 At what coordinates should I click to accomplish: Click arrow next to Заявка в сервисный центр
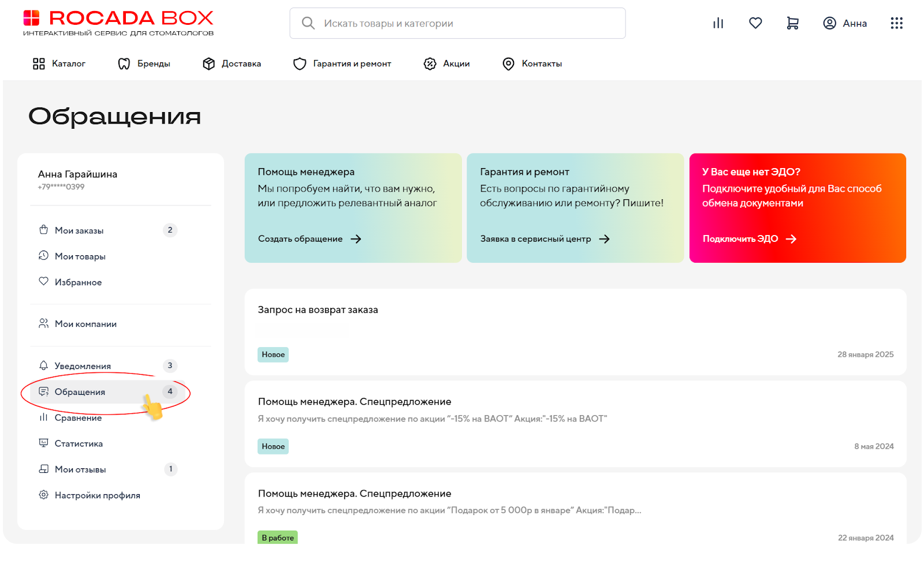pyautogui.click(x=604, y=239)
